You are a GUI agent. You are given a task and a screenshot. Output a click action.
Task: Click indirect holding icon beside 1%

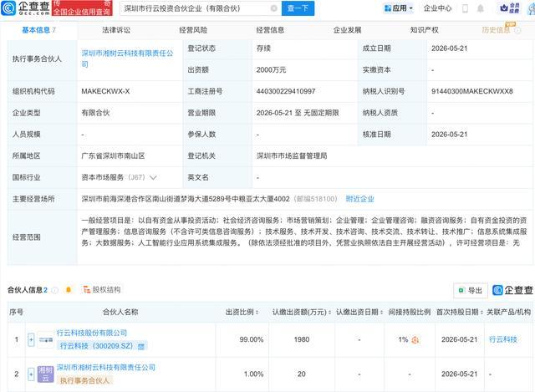coord(415,340)
